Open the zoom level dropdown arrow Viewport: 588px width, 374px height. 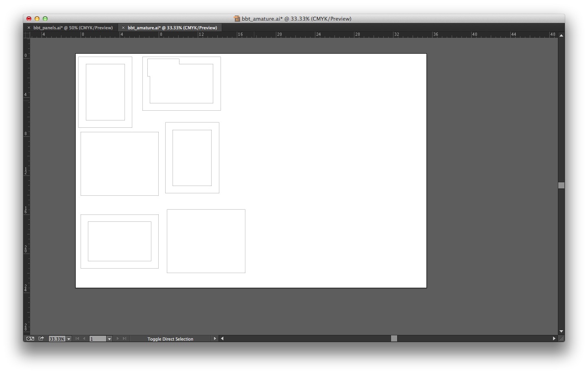pos(69,339)
